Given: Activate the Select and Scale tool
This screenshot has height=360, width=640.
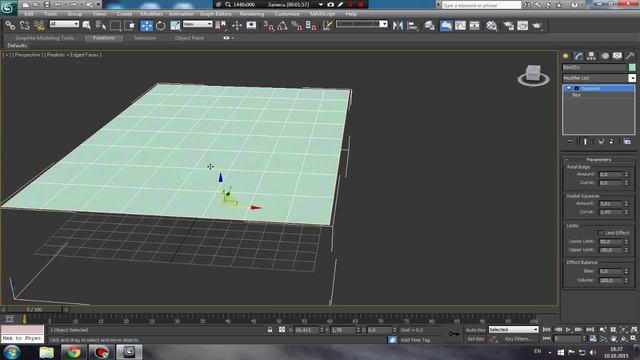Looking at the screenshot, I should pos(175,26).
